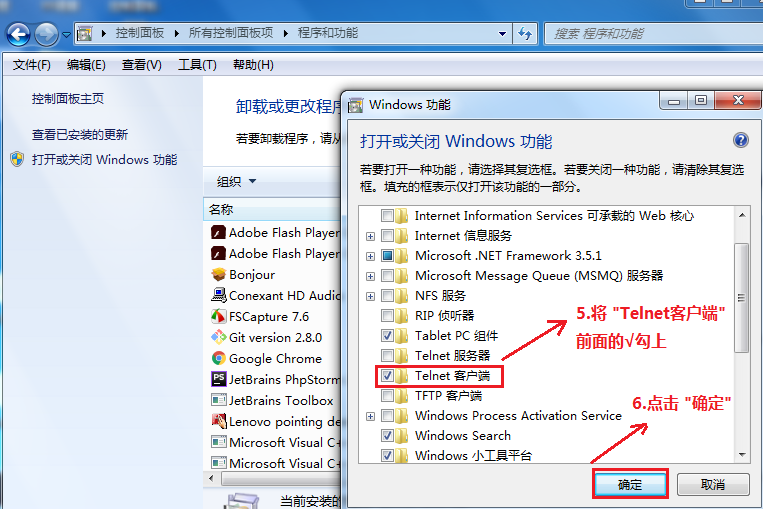
Task: Open the 编辑(E) menu
Action: [x=86, y=65]
